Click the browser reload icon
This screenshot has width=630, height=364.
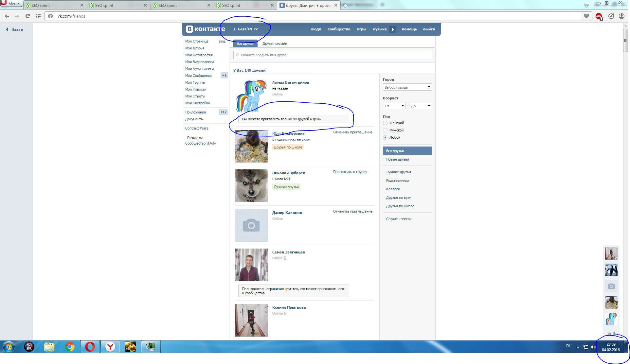click(x=28, y=16)
